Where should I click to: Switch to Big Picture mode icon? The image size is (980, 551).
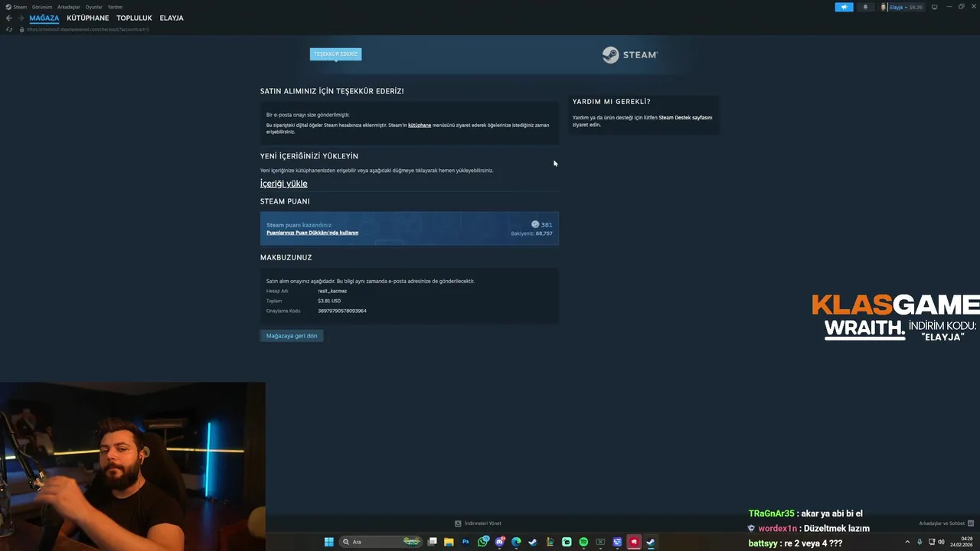click(x=934, y=7)
